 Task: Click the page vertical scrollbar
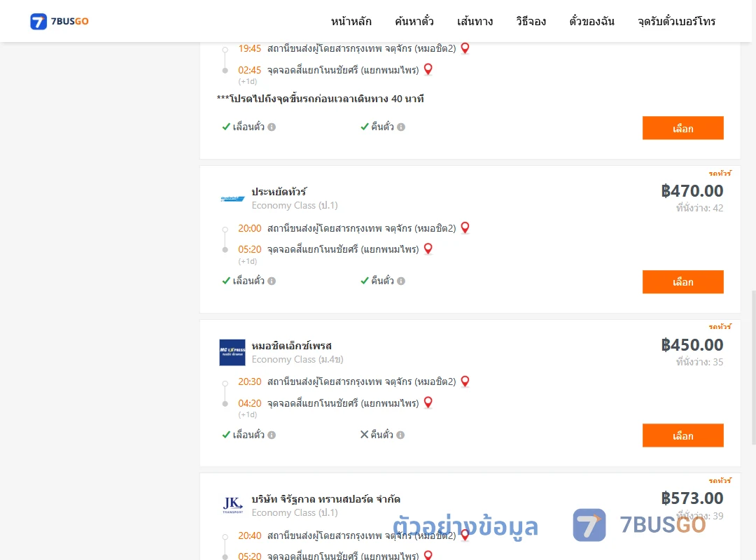coord(753,367)
